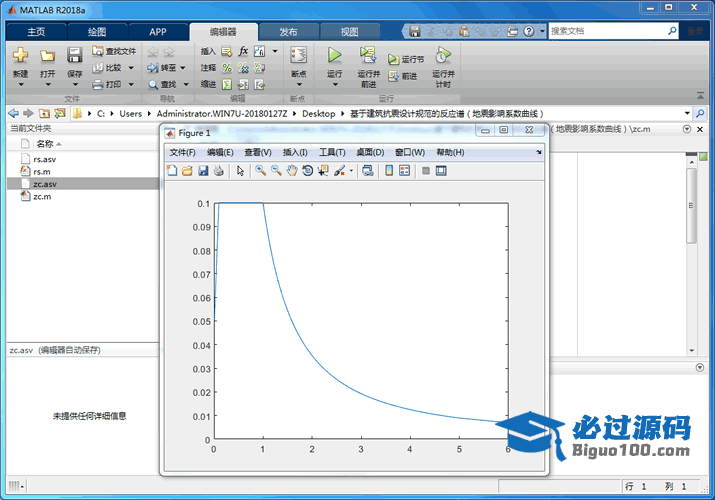The width and height of the screenshot is (715, 500).
Task: Activate the rotate 3D tool
Action: click(x=308, y=171)
